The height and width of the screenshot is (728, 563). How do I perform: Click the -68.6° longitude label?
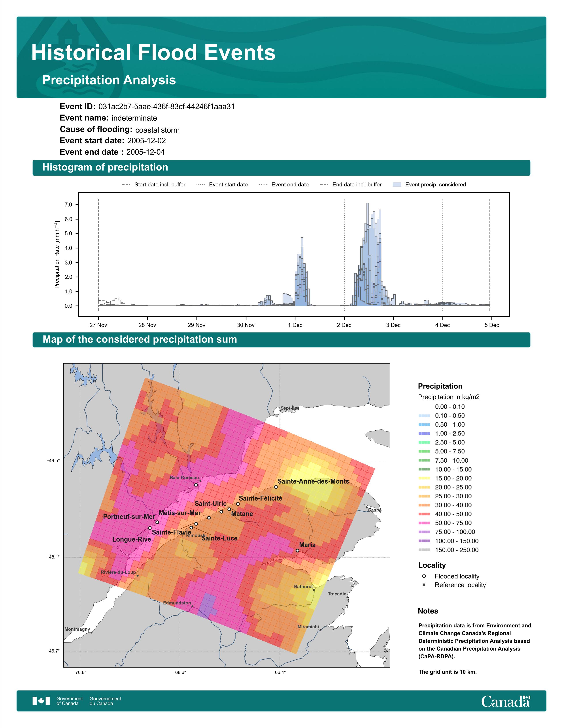[180, 672]
